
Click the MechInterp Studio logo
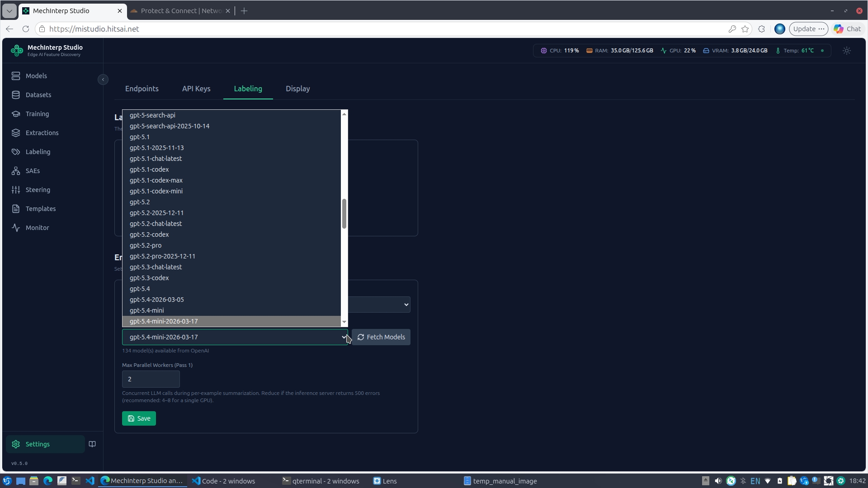pos(17,50)
